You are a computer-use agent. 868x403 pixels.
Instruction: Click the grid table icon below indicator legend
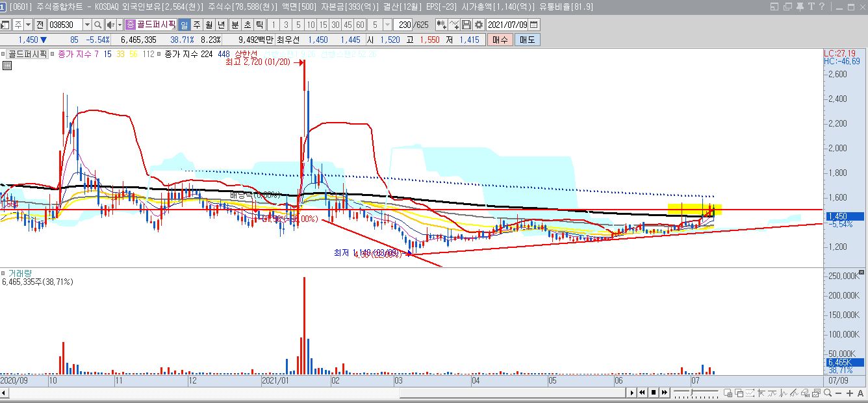[x=7, y=65]
